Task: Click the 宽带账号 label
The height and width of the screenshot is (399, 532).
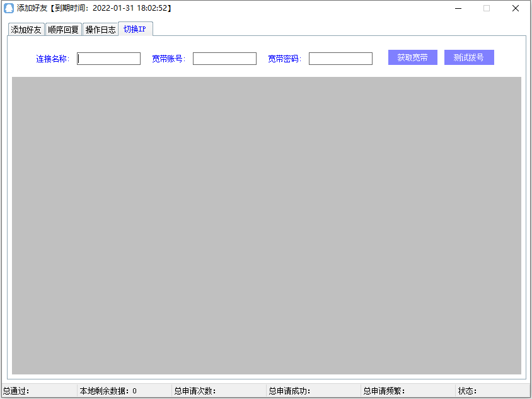Action: (169, 59)
